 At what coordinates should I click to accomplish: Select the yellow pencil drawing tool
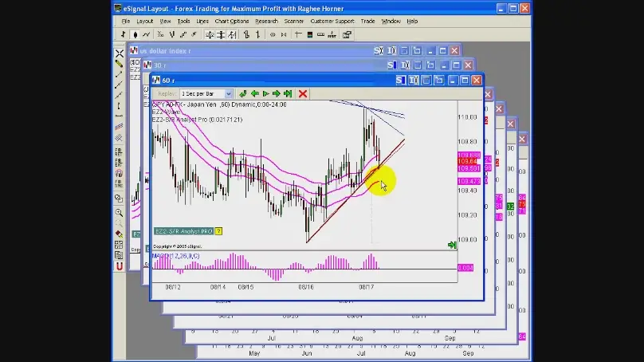[119, 64]
